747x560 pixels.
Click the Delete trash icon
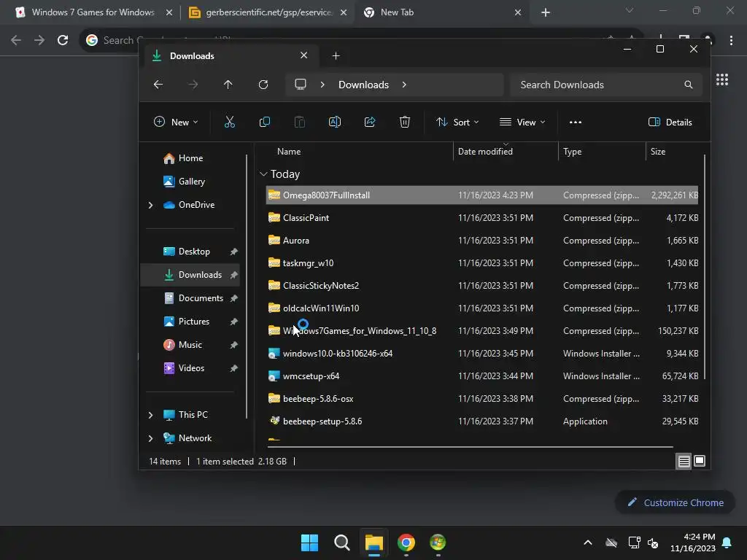pos(404,122)
